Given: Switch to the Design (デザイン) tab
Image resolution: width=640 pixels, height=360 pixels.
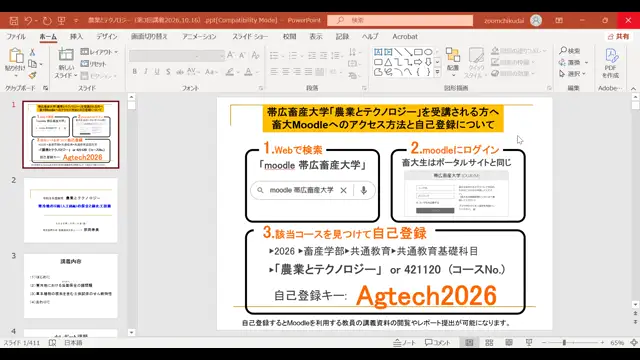Looking at the screenshot, I should coord(107,37).
